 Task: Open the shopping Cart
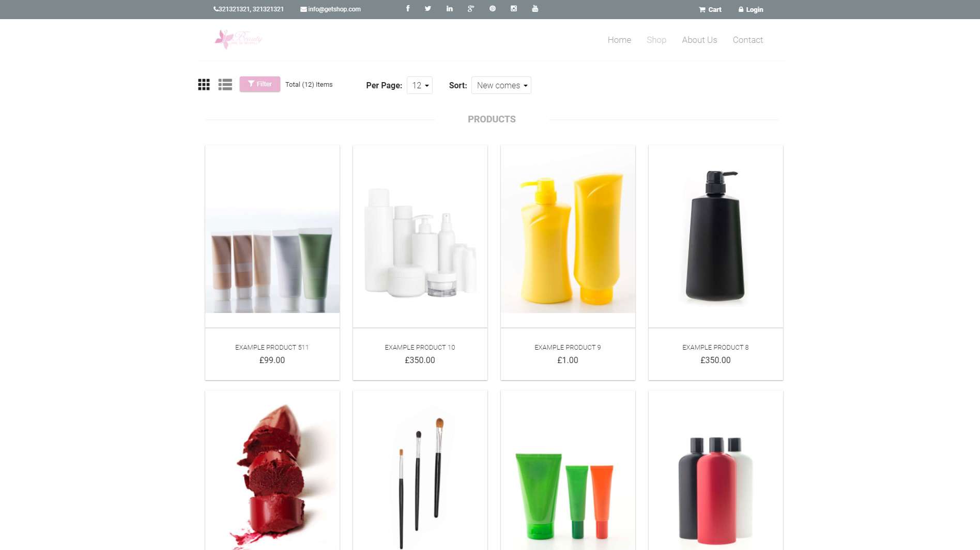pyautogui.click(x=710, y=9)
